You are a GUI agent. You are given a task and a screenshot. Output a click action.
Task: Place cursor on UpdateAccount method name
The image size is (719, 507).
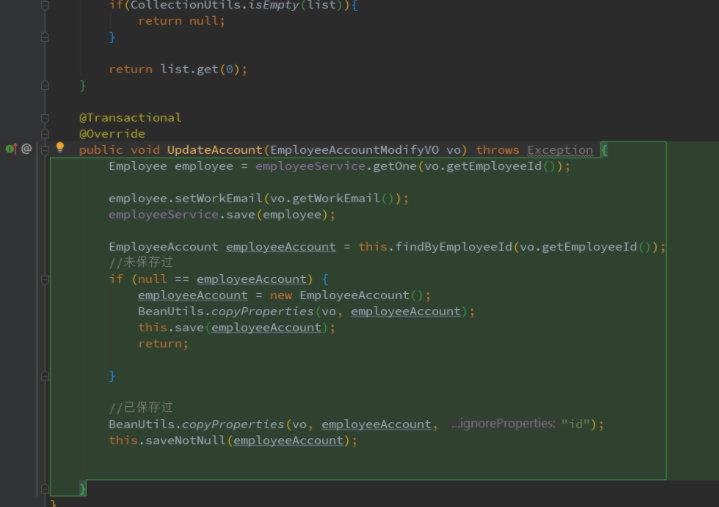pyautogui.click(x=215, y=150)
